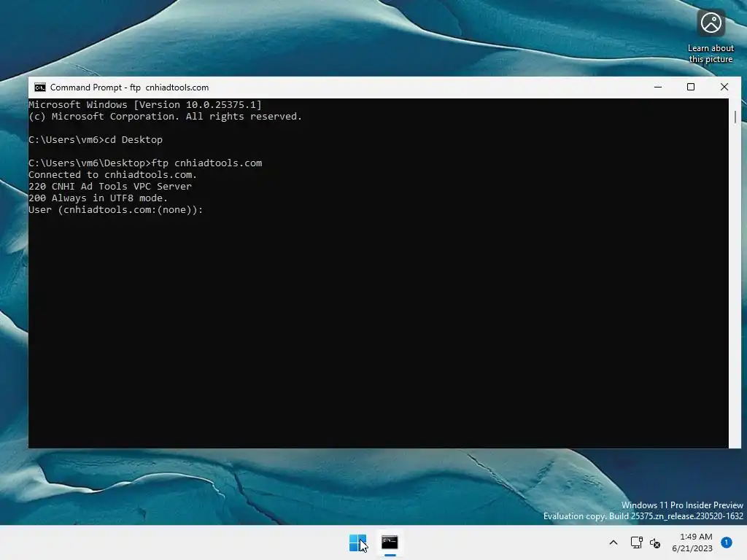This screenshot has height=560, width=747.
Task: Maximize the Command Prompt window
Action: pyautogui.click(x=691, y=87)
